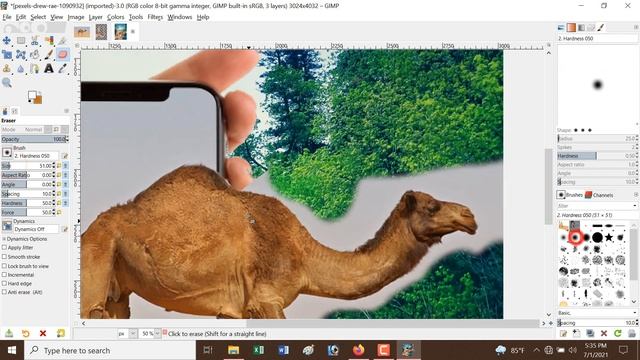Viewport: 640px width, 360px height.
Task: Open the camel image tab thumbnail
Action: tap(82, 32)
